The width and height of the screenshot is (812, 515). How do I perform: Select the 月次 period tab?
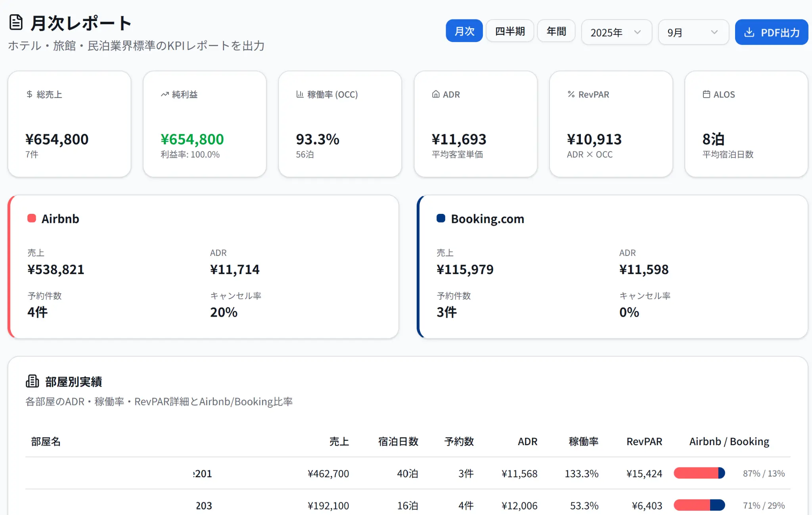tap(464, 31)
